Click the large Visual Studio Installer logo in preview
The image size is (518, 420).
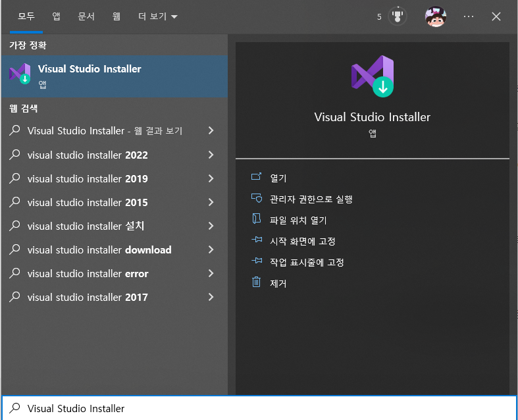point(373,76)
